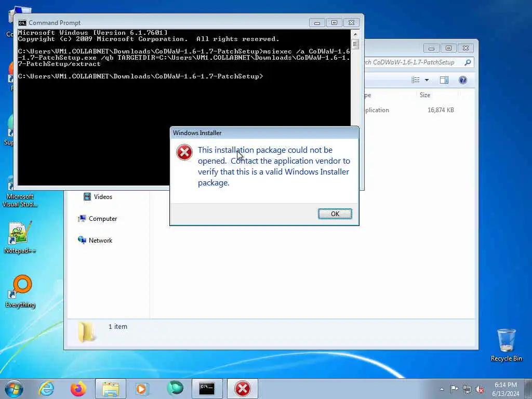Launch Internet Explorer from taskbar
Viewport: 532px width, 399px height.
coord(46,389)
